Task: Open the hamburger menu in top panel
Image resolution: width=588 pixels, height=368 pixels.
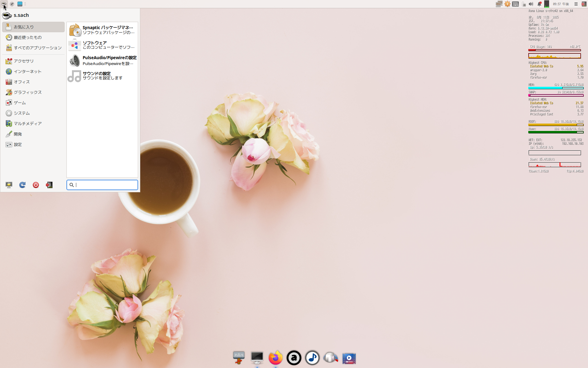Action: click(x=576, y=4)
